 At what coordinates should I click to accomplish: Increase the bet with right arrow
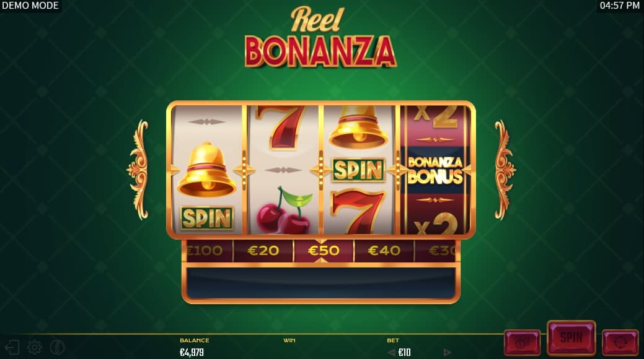(448, 352)
